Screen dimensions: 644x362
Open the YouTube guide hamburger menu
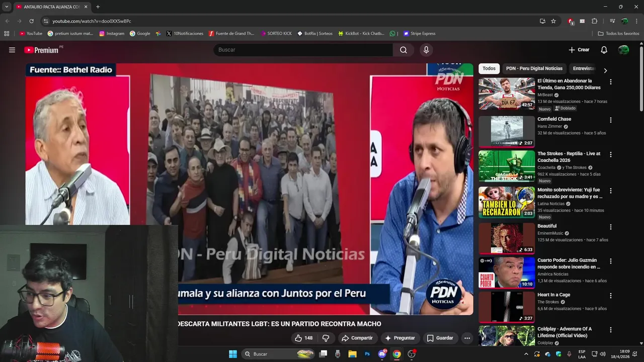point(12,50)
